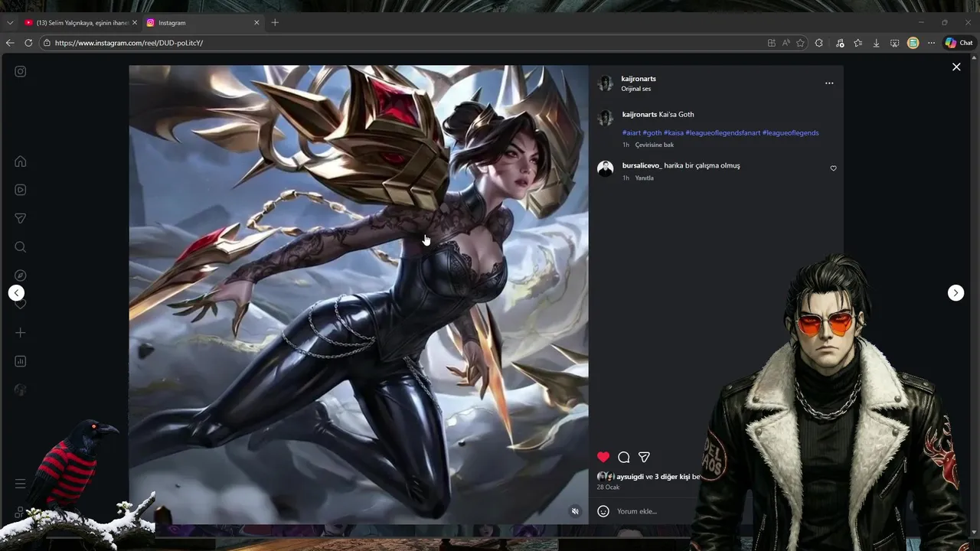Viewport: 980px width, 551px height.
Task: Open the apps grid icon in address bar
Action: coord(772,43)
